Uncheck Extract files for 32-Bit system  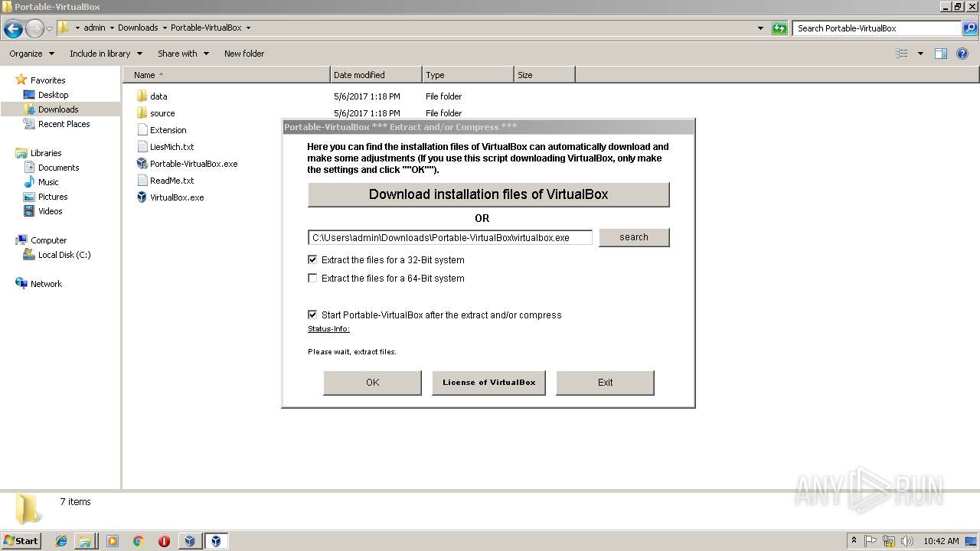click(312, 260)
